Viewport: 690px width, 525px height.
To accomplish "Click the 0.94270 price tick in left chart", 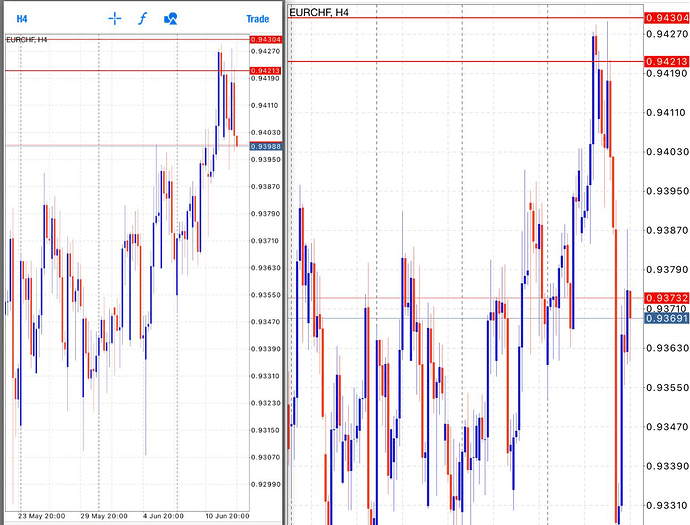I will 265,51.
